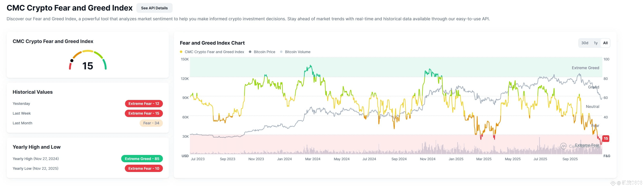This screenshot has height=188, width=644.
Task: Switch to the 30d chart range
Action: pyautogui.click(x=585, y=43)
